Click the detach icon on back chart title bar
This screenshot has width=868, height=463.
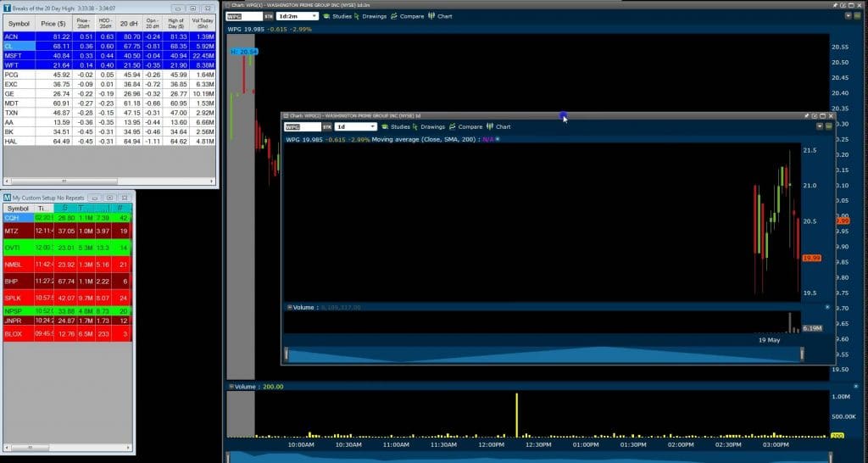pos(843,5)
